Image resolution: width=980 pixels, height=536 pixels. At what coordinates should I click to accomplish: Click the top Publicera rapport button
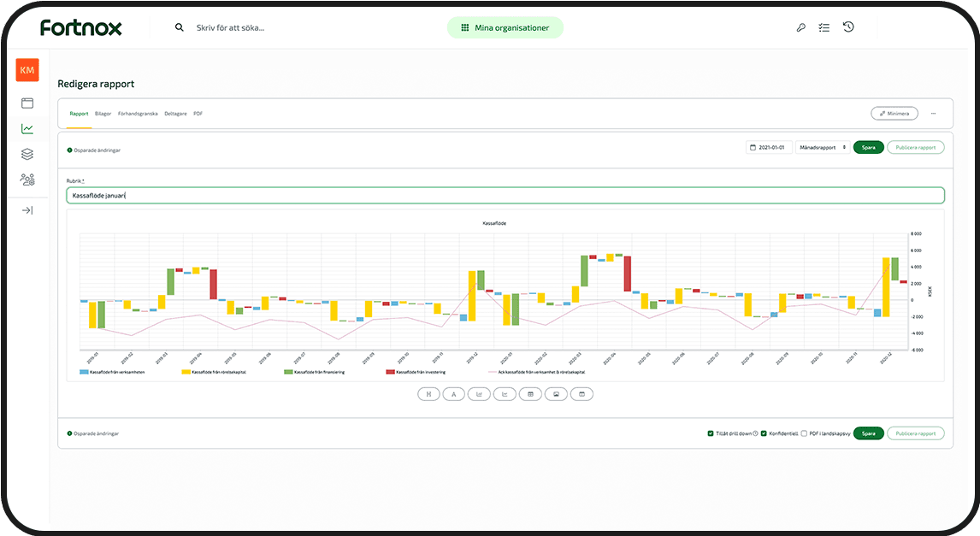[x=915, y=148]
